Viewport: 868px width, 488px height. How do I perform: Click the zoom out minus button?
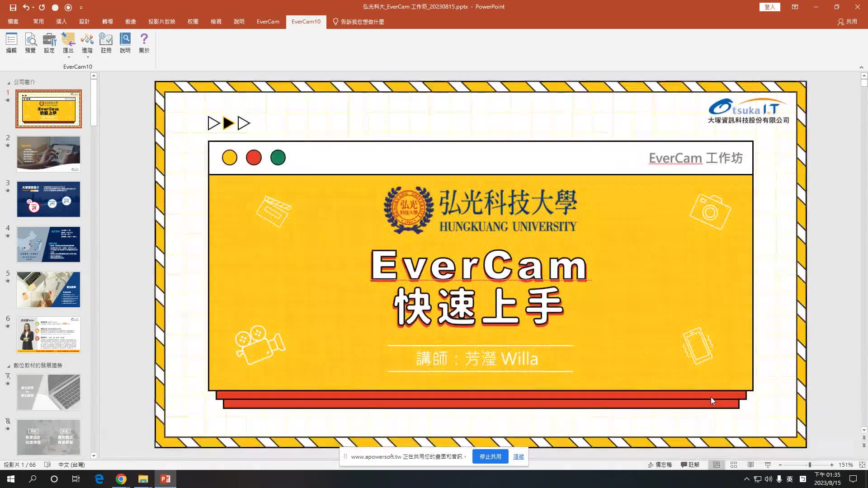click(x=780, y=465)
